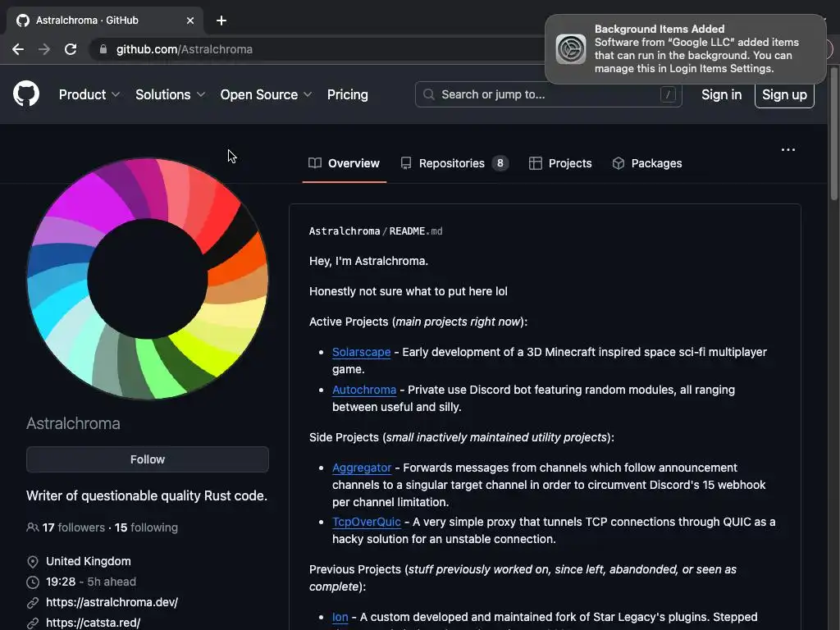Switch to the Projects tab
840x630 pixels.
tap(560, 163)
